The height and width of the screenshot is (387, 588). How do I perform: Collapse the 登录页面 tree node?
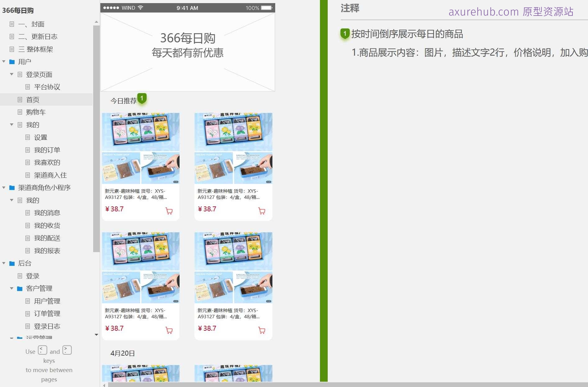point(11,74)
